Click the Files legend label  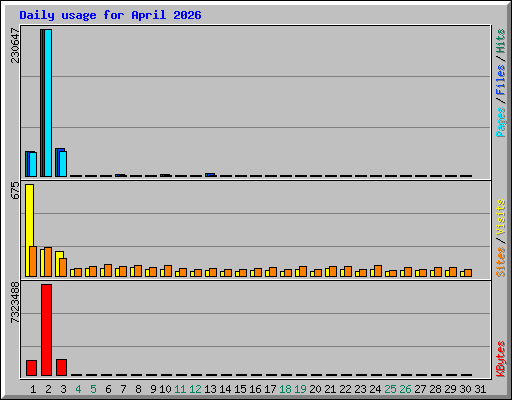501,80
